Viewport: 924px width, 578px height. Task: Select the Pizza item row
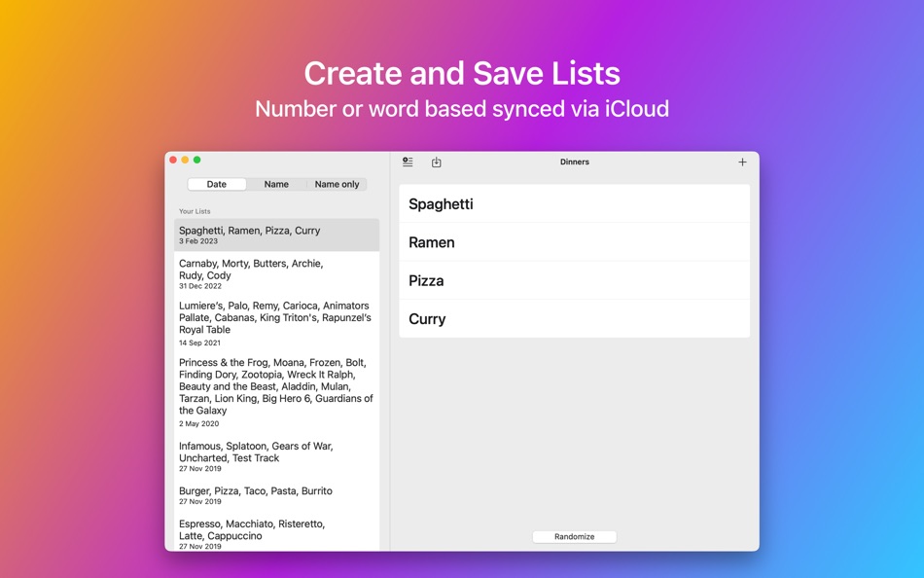575,280
